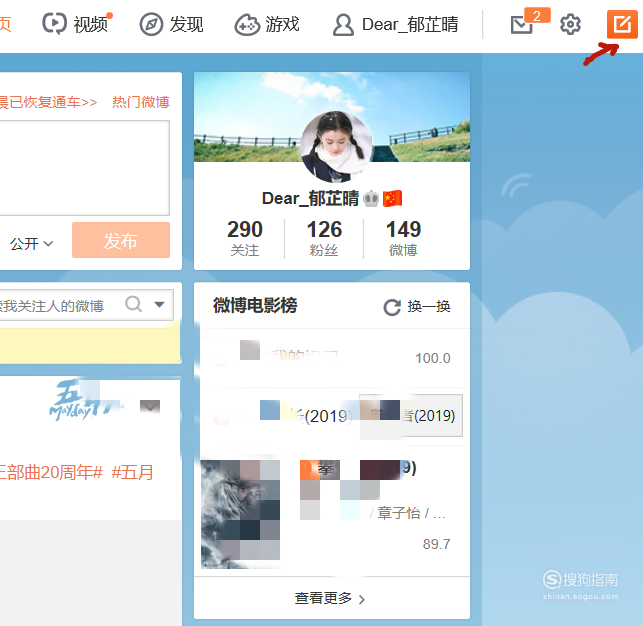Open the 149 微博 posts count
The width and height of the screenshot is (643, 626).
(404, 238)
